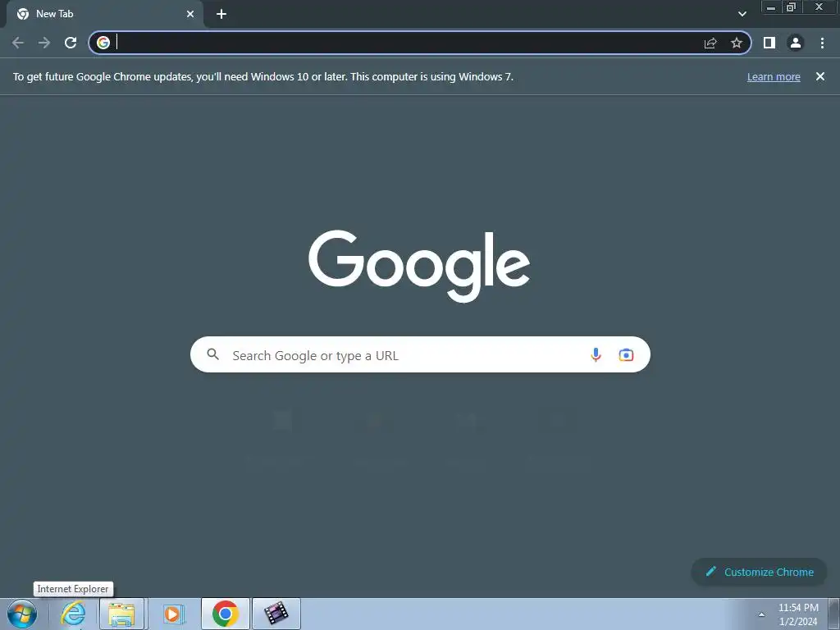Open Chrome's three-dot menu

pyautogui.click(x=822, y=43)
